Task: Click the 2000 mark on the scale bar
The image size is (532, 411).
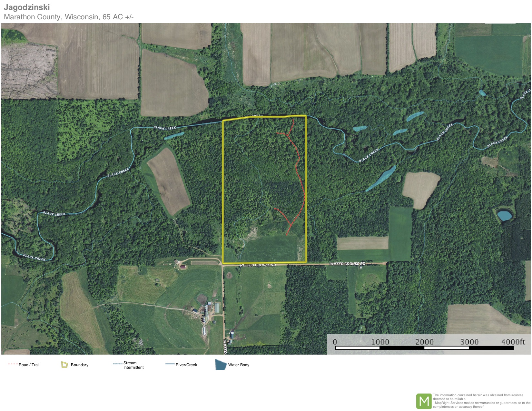Action: pyautogui.click(x=424, y=342)
